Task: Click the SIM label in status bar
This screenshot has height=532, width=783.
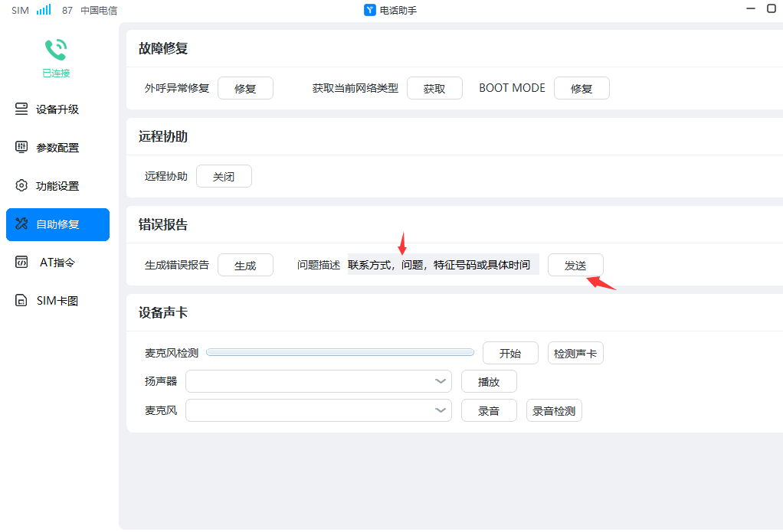Action: (21, 11)
